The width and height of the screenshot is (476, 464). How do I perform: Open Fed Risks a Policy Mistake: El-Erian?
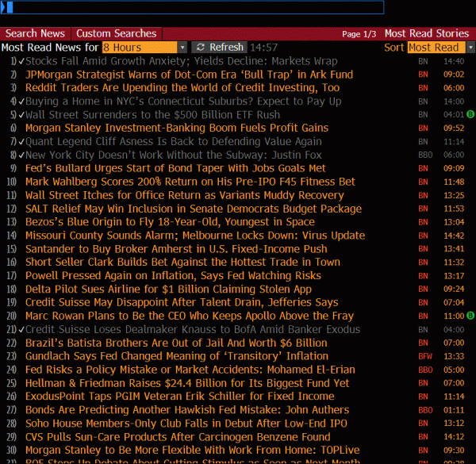pos(190,370)
